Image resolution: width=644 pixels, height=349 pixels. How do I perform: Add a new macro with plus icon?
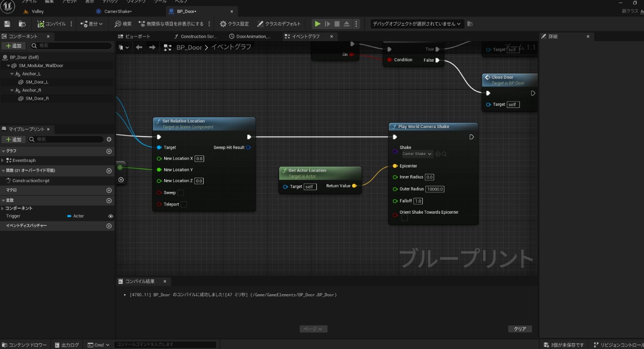tap(109, 190)
